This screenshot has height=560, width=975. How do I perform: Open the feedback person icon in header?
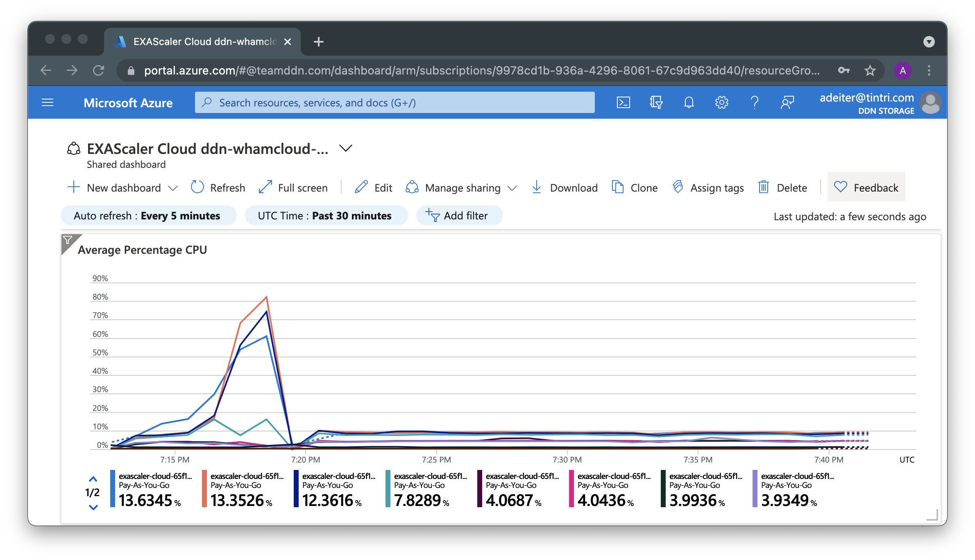click(x=787, y=102)
